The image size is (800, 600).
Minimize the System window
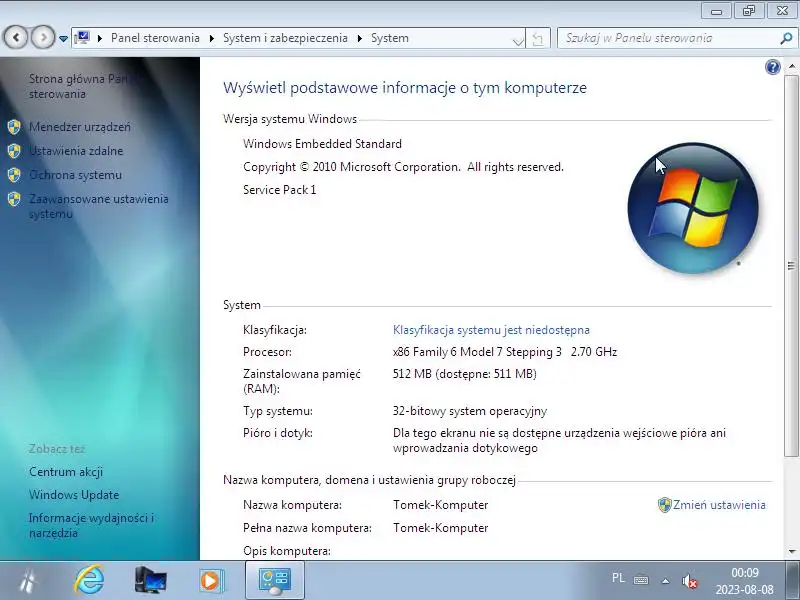pyautogui.click(x=717, y=11)
